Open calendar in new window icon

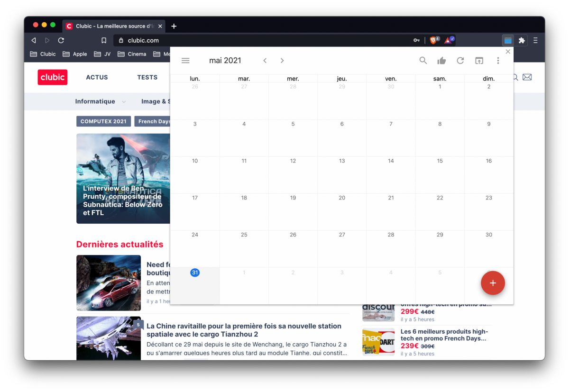tap(479, 61)
